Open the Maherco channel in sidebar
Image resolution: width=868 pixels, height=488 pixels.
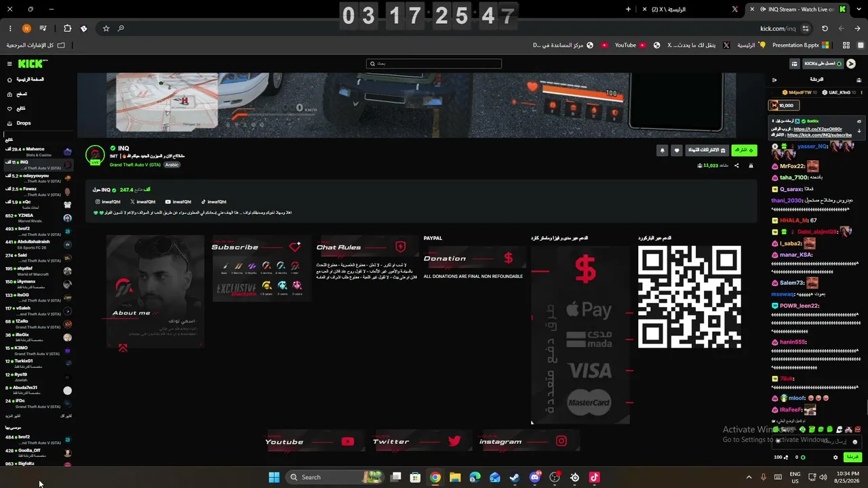click(37, 152)
